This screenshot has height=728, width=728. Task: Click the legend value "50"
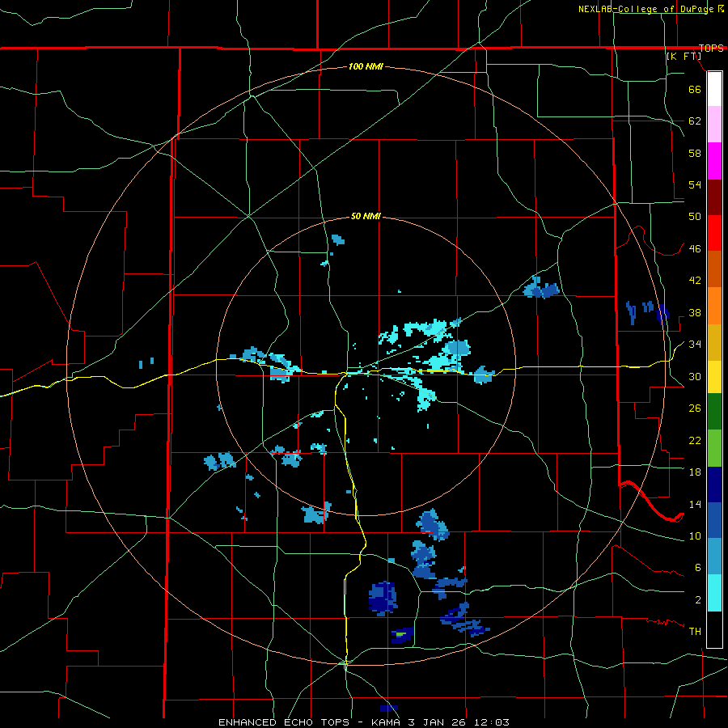pyautogui.click(x=695, y=217)
